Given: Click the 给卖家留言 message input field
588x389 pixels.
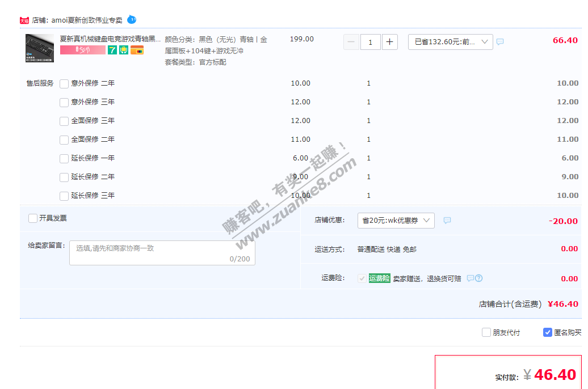Looking at the screenshot, I should coord(162,253).
